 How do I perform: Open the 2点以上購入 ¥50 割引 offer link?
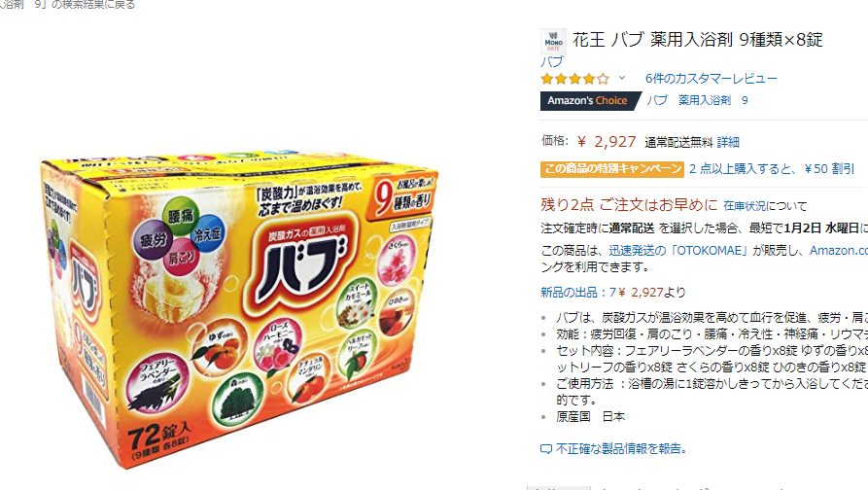[772, 169]
